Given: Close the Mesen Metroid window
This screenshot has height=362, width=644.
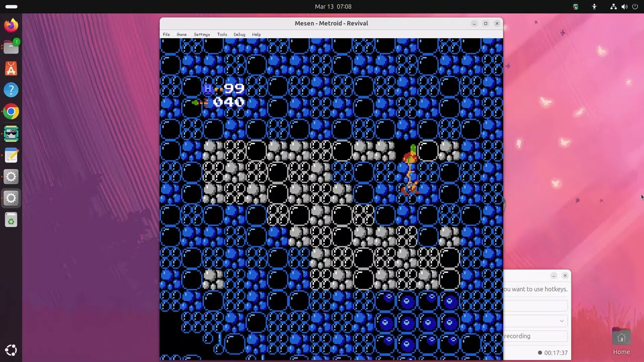Looking at the screenshot, I should pos(497,24).
